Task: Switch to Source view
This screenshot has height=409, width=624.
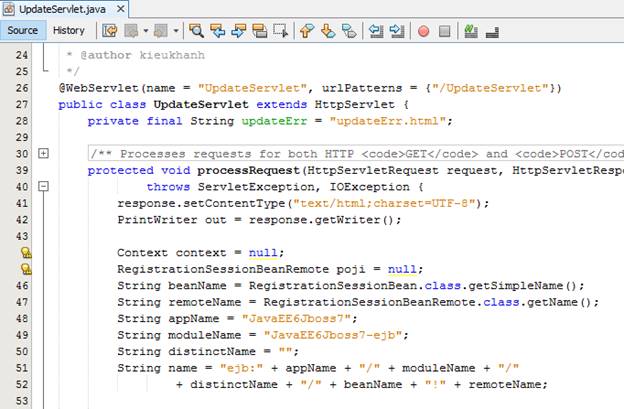Action: 23,30
